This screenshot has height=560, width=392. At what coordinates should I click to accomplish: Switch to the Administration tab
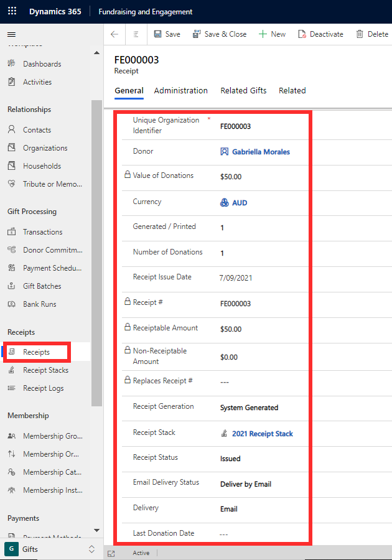click(180, 91)
